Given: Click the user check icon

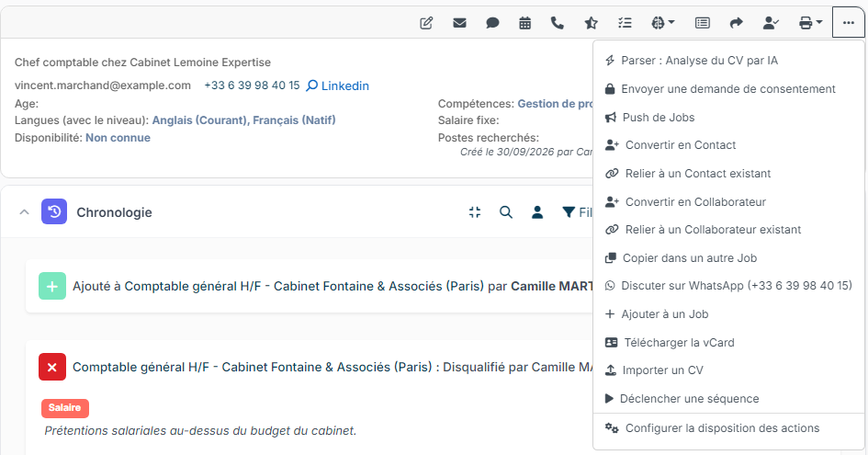Looking at the screenshot, I should [x=771, y=23].
